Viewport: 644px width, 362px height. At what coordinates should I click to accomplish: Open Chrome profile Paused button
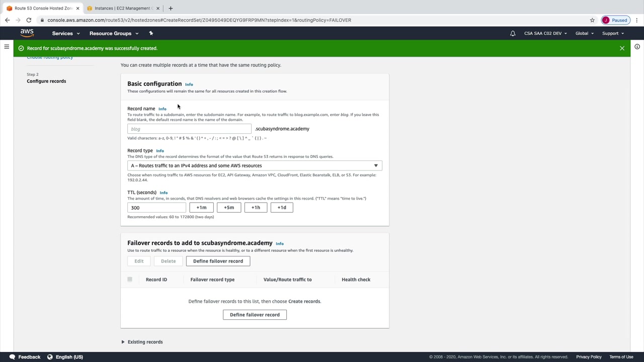[x=615, y=20]
